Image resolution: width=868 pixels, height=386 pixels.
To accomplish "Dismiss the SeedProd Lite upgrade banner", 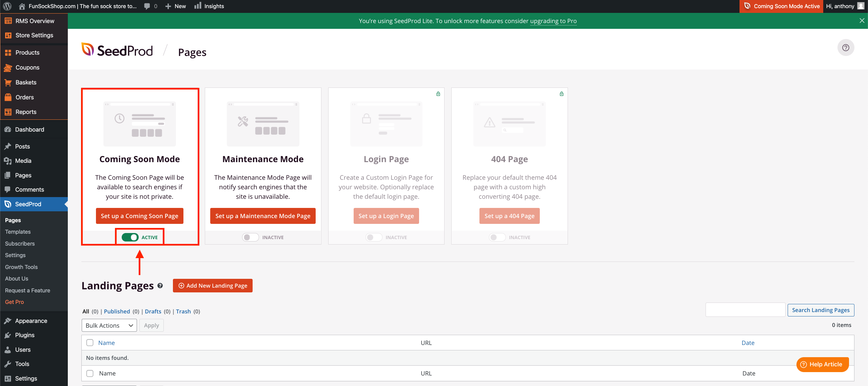I will click(x=862, y=21).
